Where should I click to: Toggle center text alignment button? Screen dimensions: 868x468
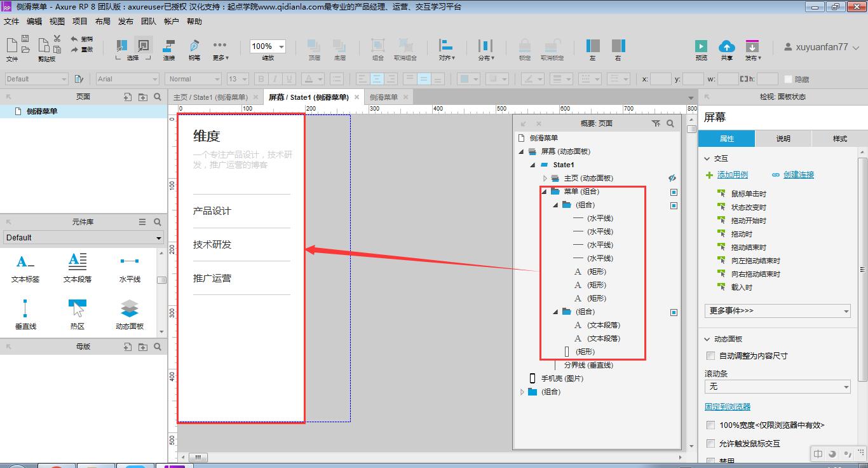[377, 79]
